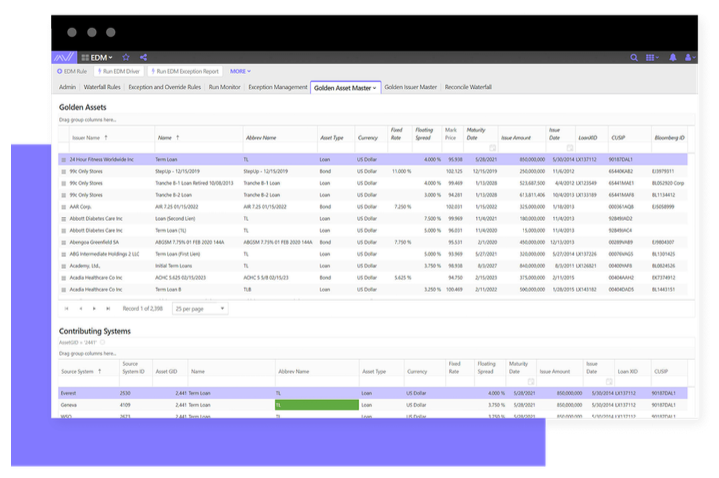719x478 pixels.
Task: Open the apps grid icon
Action: pos(650,57)
